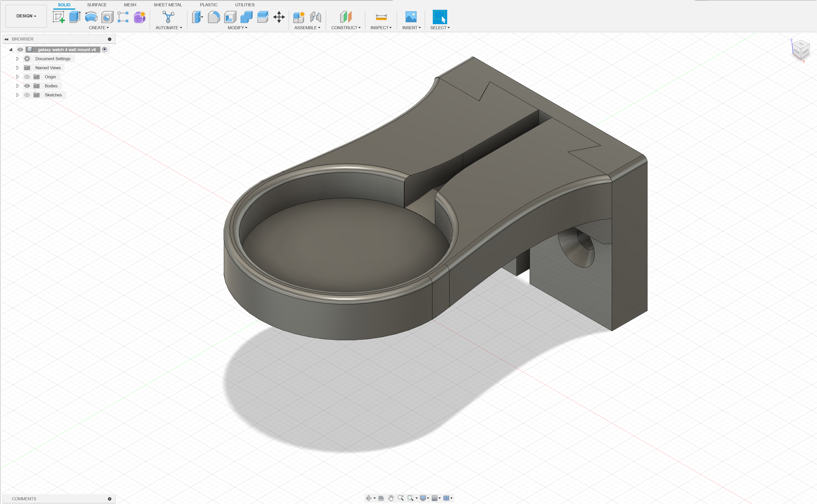Select the galaxy watch 4 wall mount v6 name
Viewport: 817px width, 504px height.
coord(67,50)
